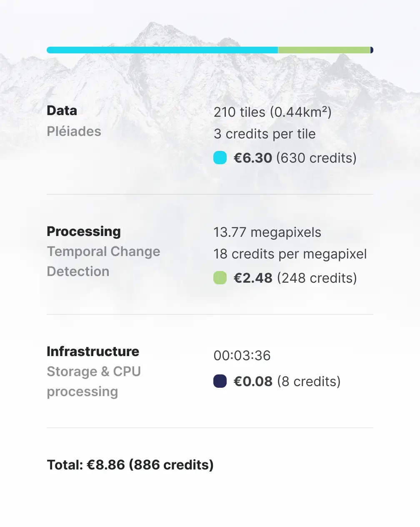Click the Temporal Change Detection label

[x=103, y=261]
